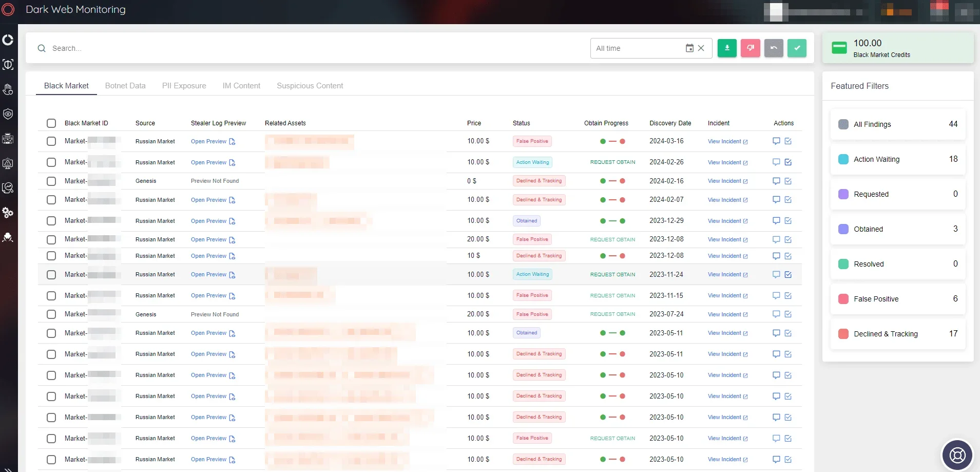
Task: Open the sidebar hacker user icon
Action: point(8,237)
